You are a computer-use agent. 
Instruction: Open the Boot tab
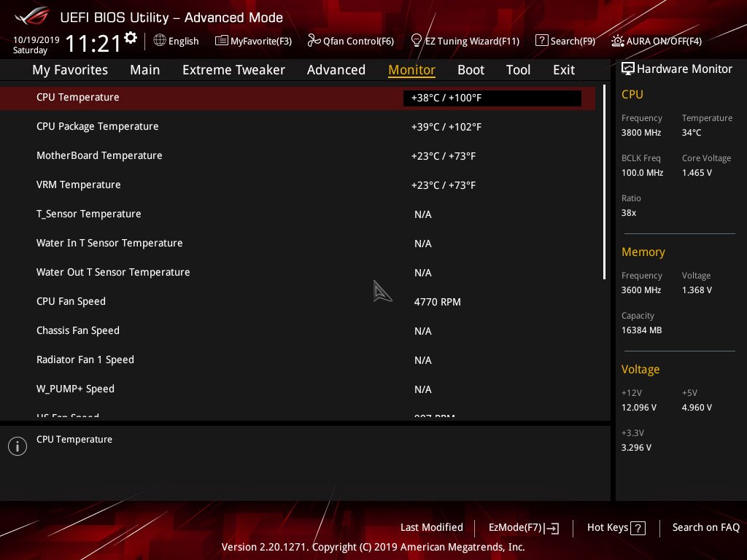pos(471,70)
